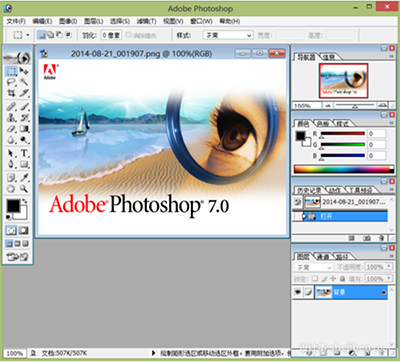Screen dimensions: 400x362
Task: Select the Eraser tool
Action: (x=11, y=129)
